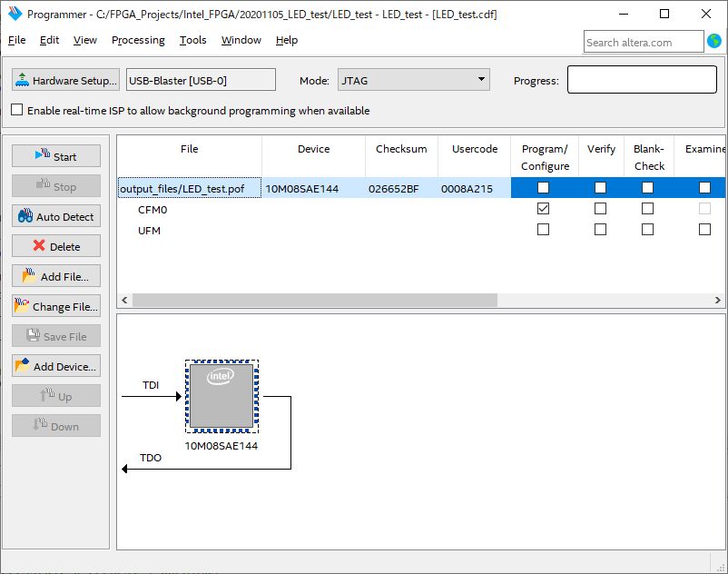This screenshot has width=728, height=574.
Task: Open the Mode JTAG dropdown
Action: (x=413, y=80)
